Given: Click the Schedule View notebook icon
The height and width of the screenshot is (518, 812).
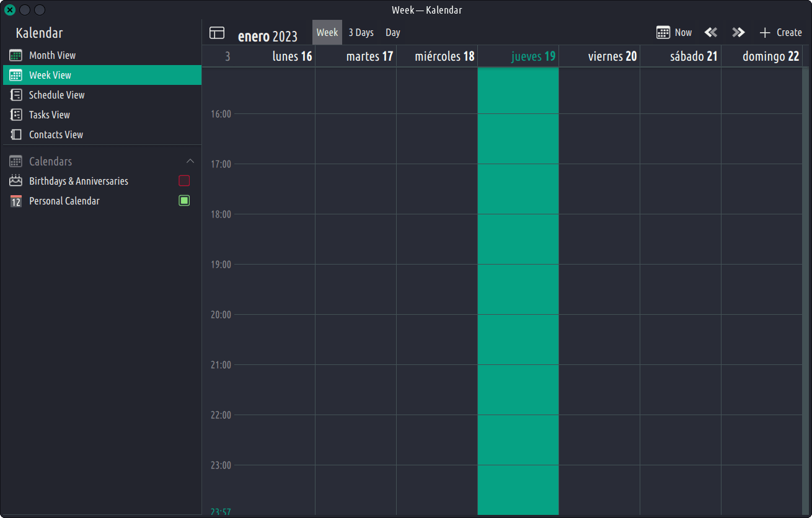Looking at the screenshot, I should [16, 95].
